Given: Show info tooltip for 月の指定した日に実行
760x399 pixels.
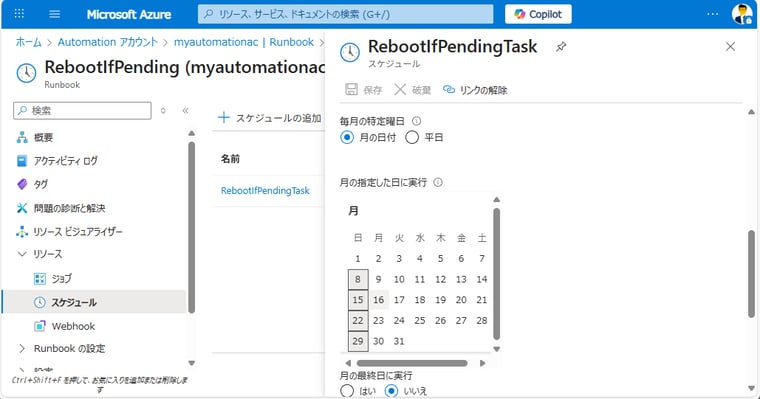Looking at the screenshot, I should coord(438,182).
